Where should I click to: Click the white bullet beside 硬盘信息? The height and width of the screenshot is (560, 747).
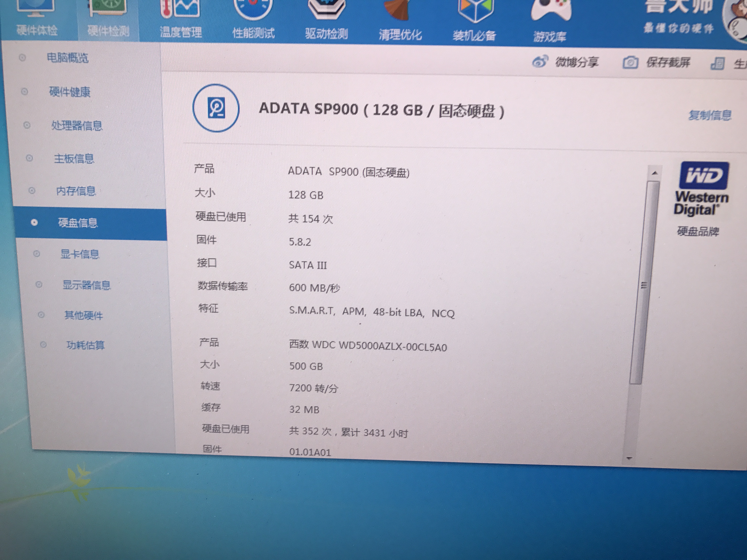[34, 222]
